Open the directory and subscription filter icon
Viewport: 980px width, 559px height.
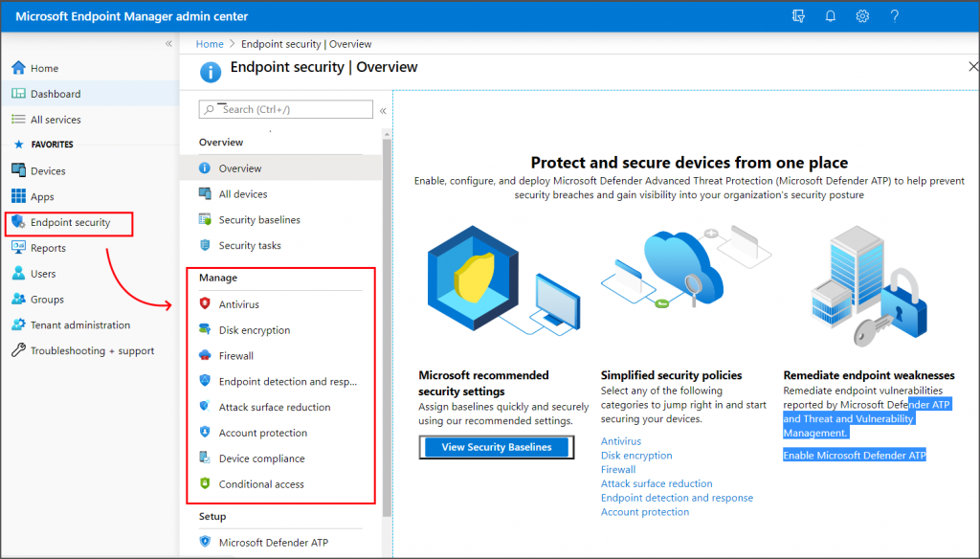(798, 16)
